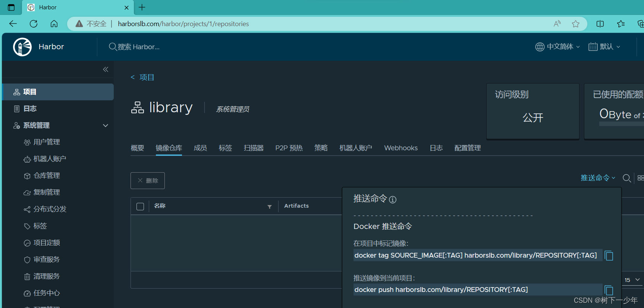Screen dimensions: 644x308
Task: Open 复制管理 in the sidebar
Action: (x=47, y=192)
